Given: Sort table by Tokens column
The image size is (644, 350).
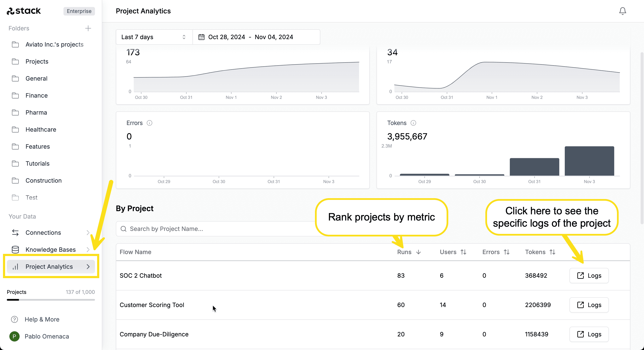Looking at the screenshot, I should click(540, 252).
